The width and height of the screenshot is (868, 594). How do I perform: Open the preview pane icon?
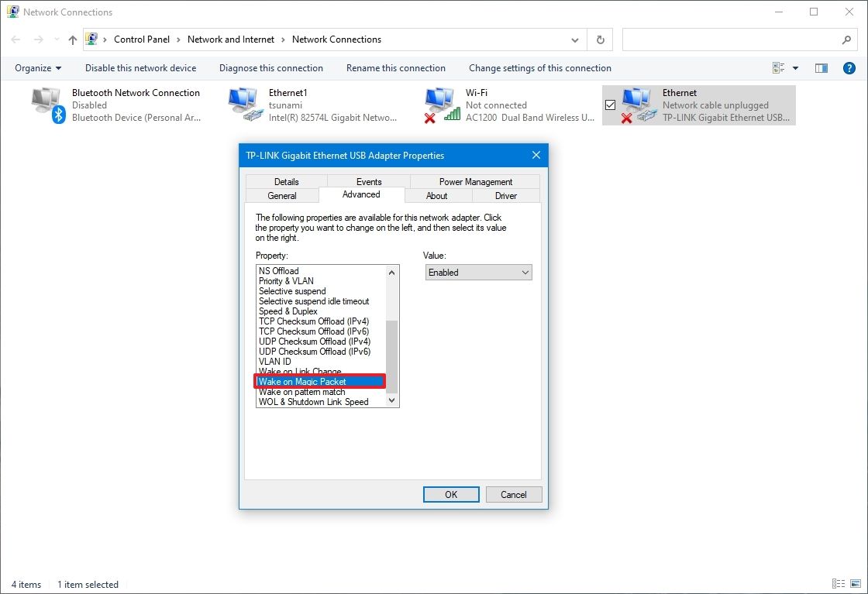coord(821,68)
